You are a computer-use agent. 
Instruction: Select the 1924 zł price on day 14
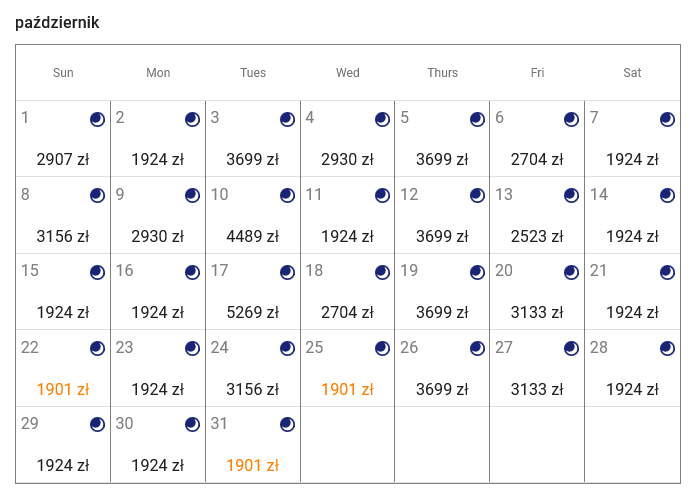click(x=632, y=237)
